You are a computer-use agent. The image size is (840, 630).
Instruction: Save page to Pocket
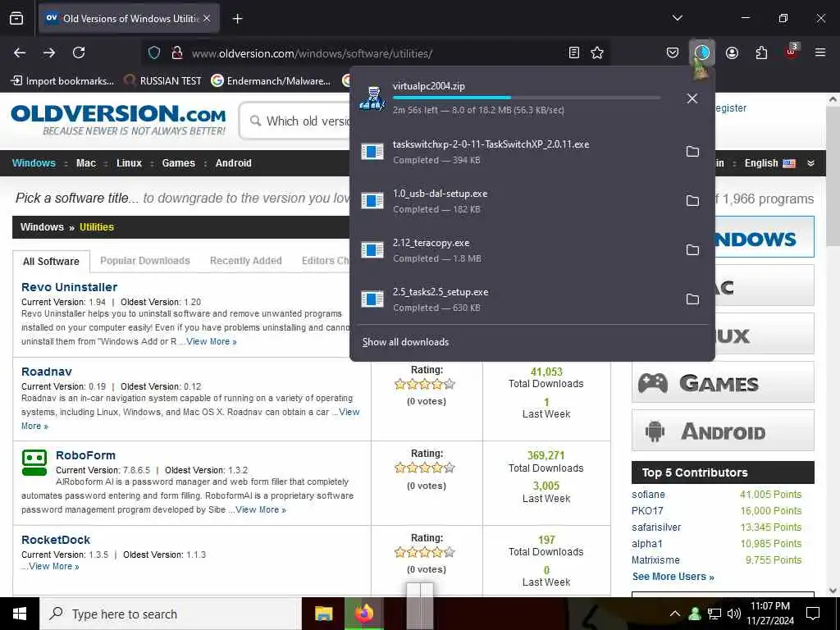(x=673, y=52)
